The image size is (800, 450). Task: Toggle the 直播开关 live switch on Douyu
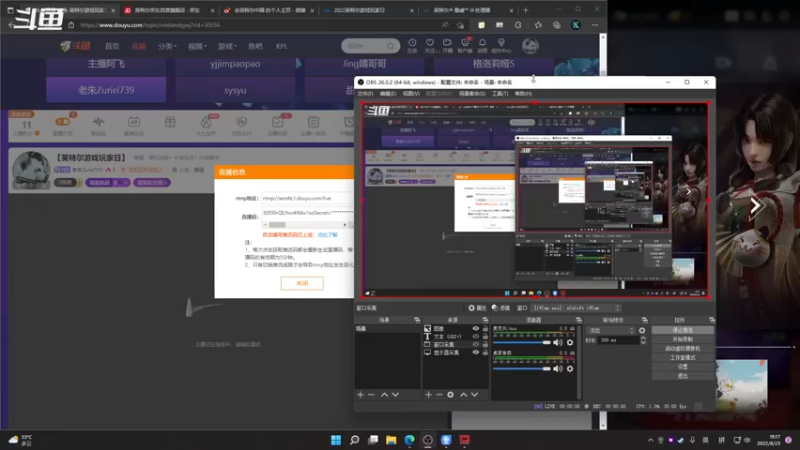62,122
